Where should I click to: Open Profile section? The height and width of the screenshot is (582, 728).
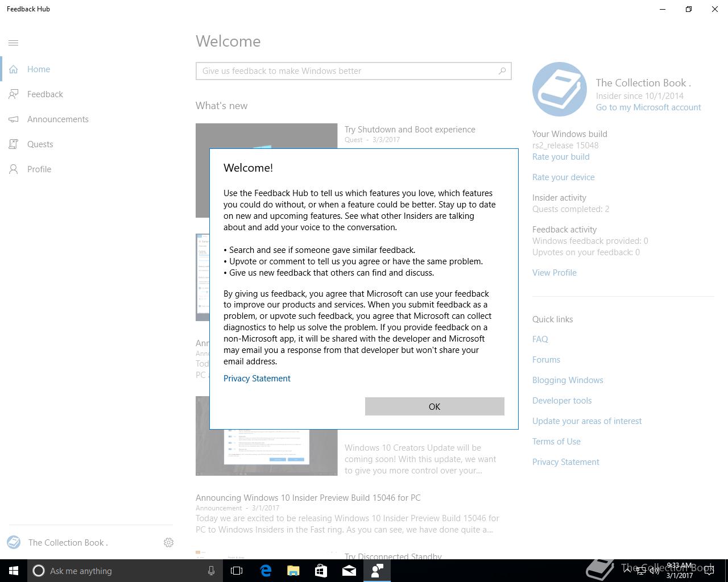click(x=39, y=169)
